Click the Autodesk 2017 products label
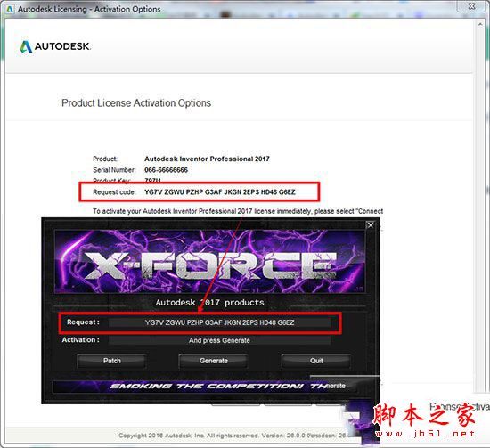The width and height of the screenshot is (490, 448). pyautogui.click(x=209, y=303)
